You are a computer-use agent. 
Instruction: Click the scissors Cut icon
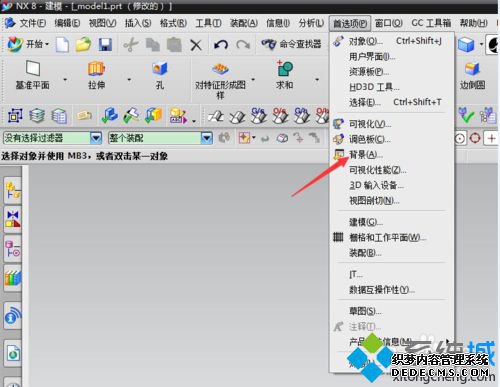coord(131,45)
